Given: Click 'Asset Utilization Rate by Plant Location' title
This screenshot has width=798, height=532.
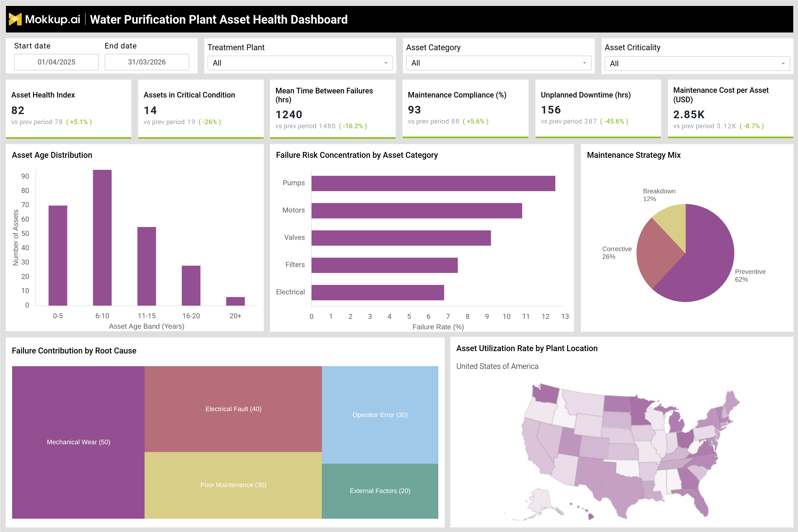Looking at the screenshot, I should [527, 348].
